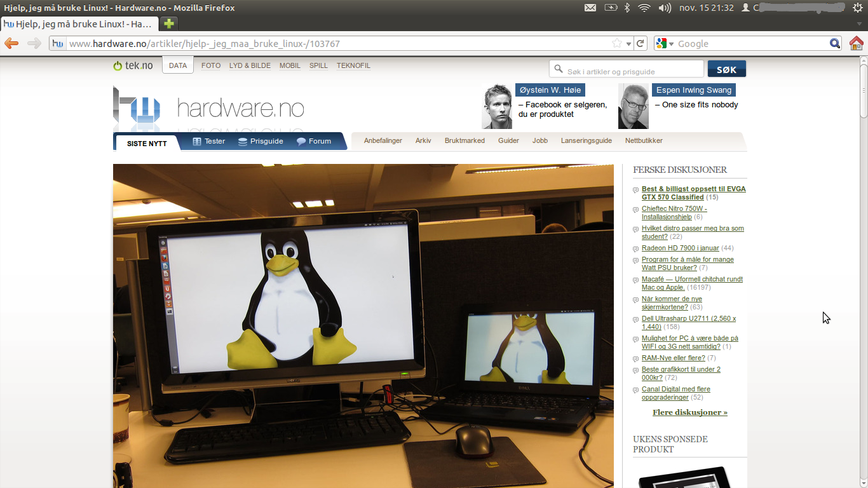Open the Tester tab

209,141
